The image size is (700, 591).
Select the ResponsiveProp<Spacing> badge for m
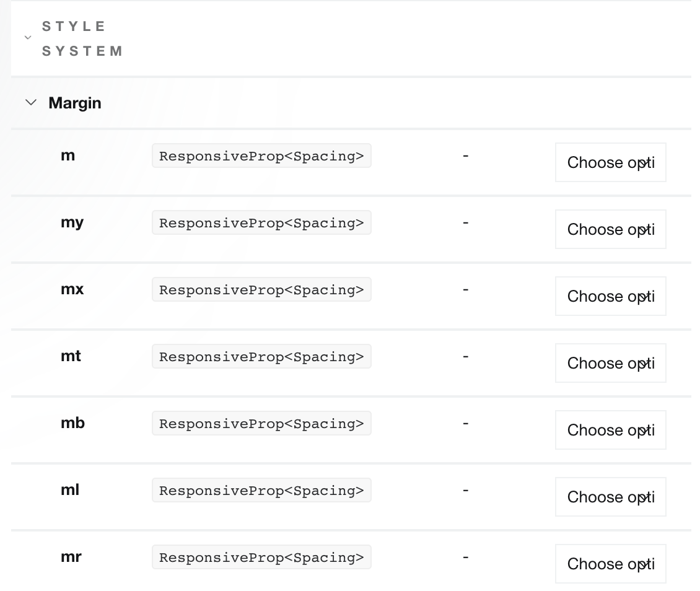[x=261, y=155]
